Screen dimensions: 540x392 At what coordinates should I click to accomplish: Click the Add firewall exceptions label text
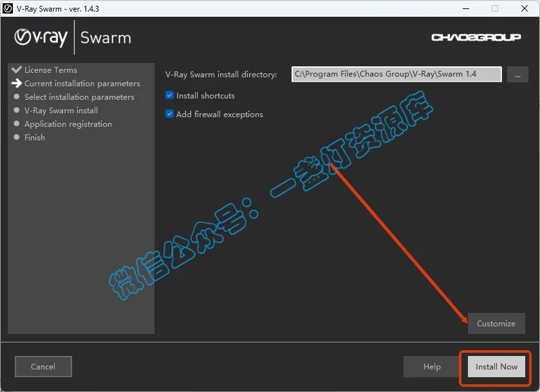pos(219,114)
